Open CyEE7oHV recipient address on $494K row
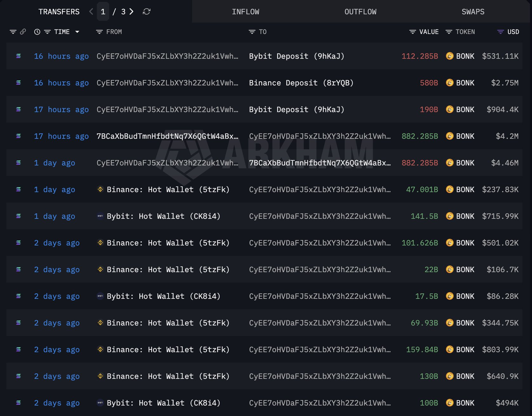 pos(320,403)
